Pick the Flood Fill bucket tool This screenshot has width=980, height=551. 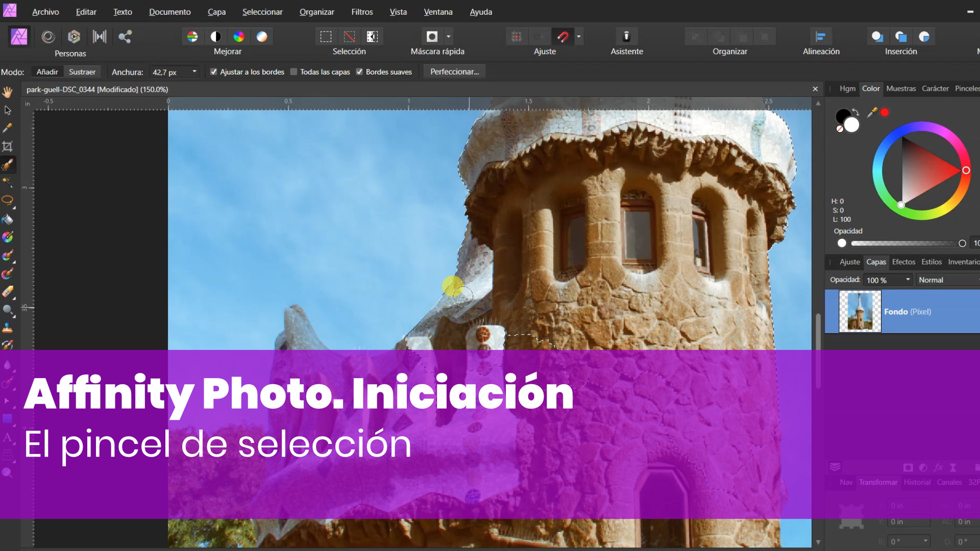[x=8, y=219]
